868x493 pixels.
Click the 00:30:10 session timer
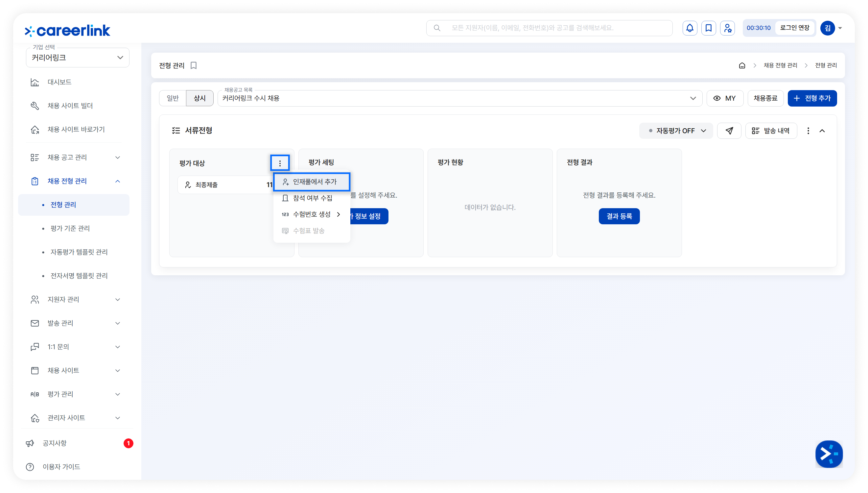point(759,28)
